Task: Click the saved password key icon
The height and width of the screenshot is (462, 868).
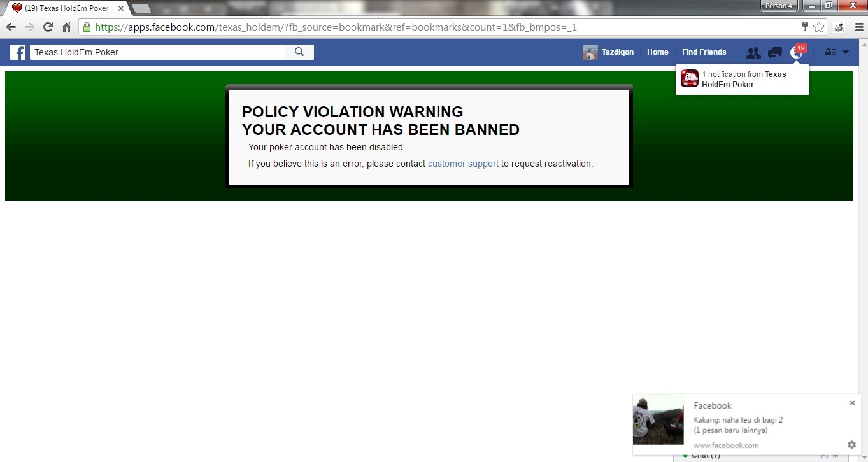Action: [x=804, y=27]
